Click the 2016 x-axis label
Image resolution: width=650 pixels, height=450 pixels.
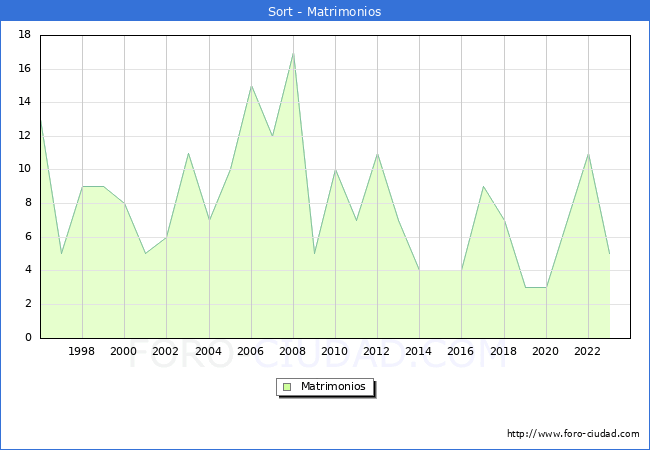[462, 352]
